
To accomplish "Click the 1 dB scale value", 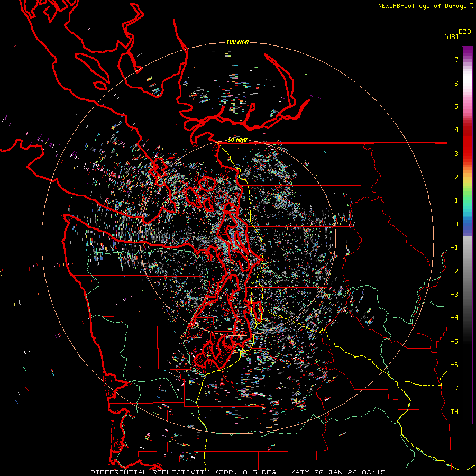I will 456,200.
